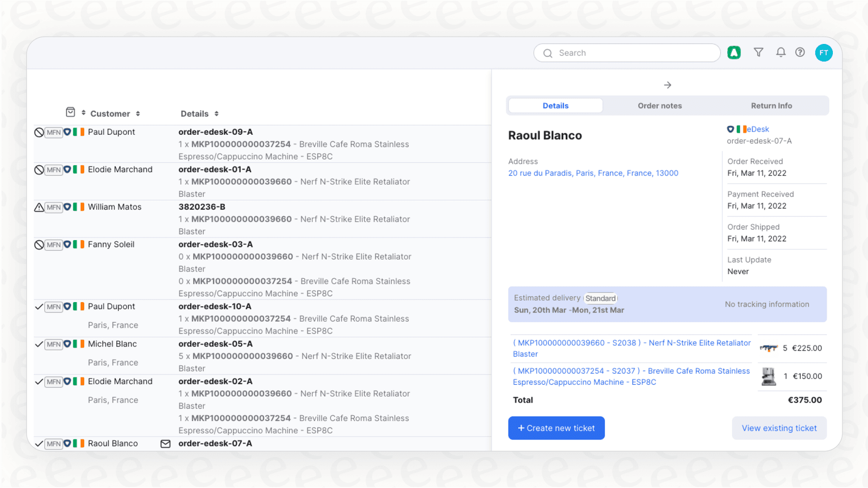
Task: Switch to the Order notes tab
Action: (660, 105)
